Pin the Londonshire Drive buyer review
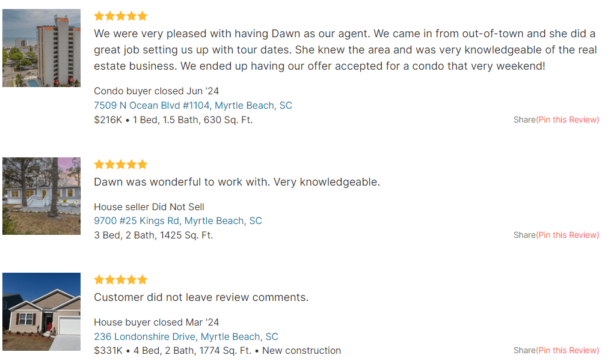Image resolution: width=611 pixels, height=364 pixels. pos(568,351)
